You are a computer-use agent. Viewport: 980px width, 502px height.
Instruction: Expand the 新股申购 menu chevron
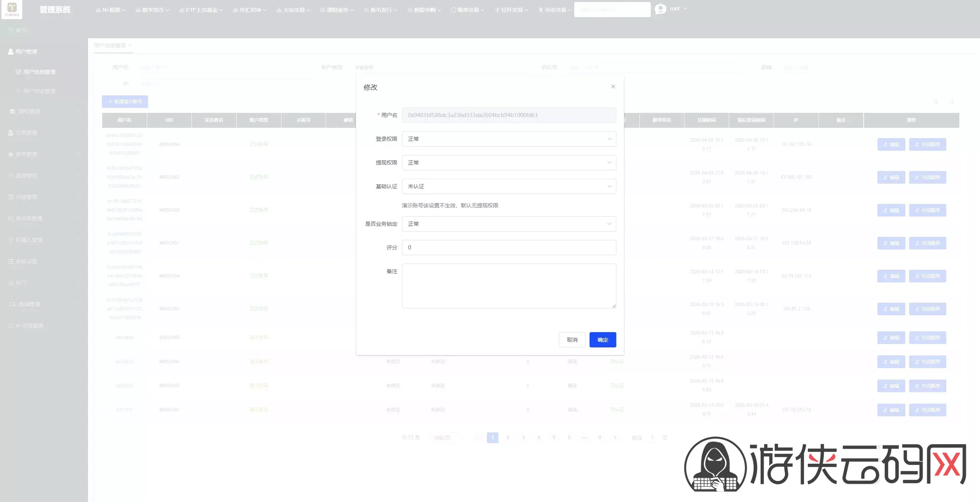(x=439, y=10)
